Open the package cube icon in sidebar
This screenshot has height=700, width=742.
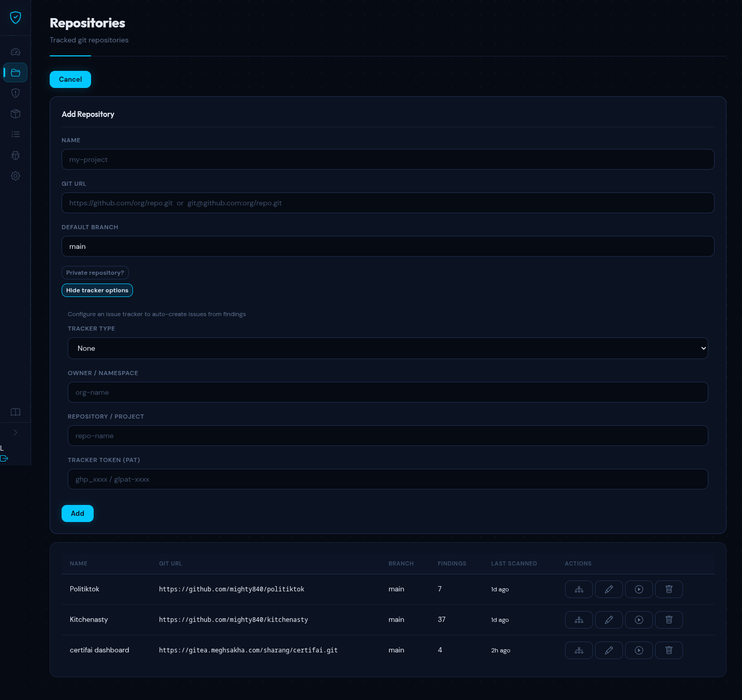tap(16, 114)
